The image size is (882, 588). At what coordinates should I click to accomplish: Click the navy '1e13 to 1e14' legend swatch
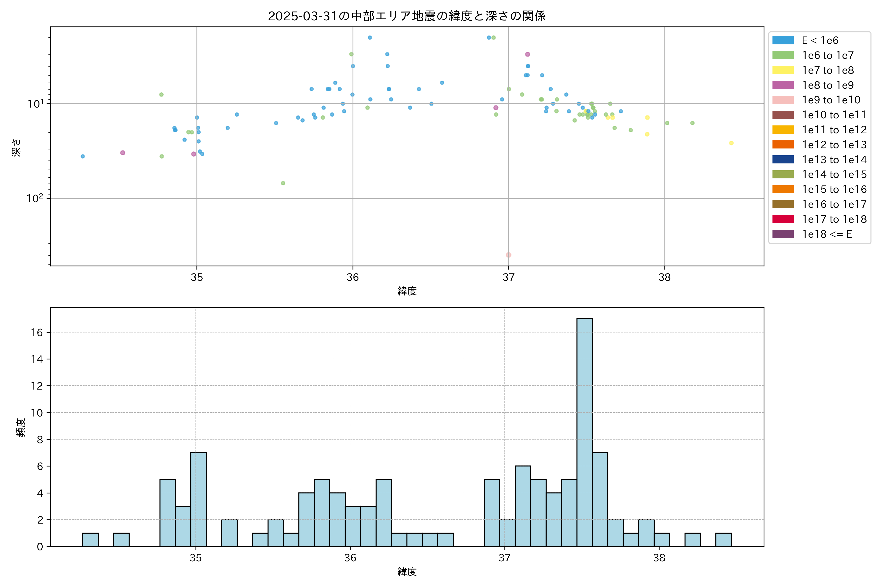pyautogui.click(x=783, y=159)
